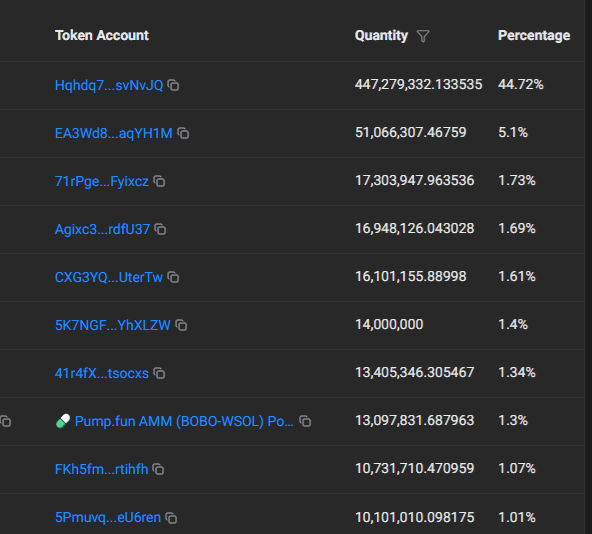The width and height of the screenshot is (592, 534).
Task: Select quantity 51,066,307.46759
Action: click(411, 132)
